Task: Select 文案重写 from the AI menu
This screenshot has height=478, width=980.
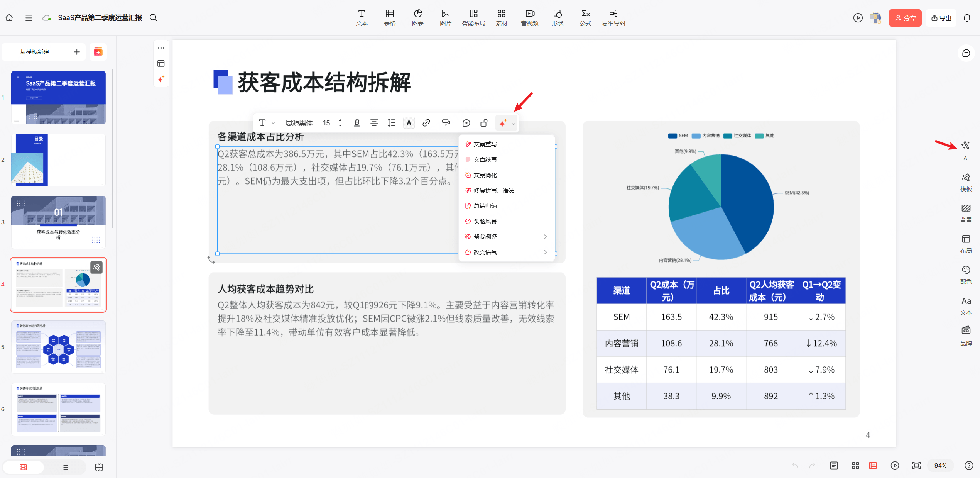Action: click(485, 144)
